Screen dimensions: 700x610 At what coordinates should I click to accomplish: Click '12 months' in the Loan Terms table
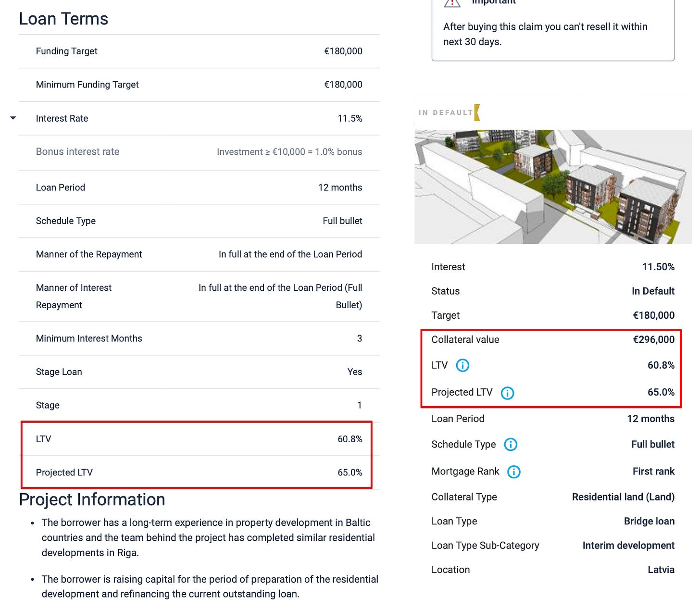pos(340,187)
